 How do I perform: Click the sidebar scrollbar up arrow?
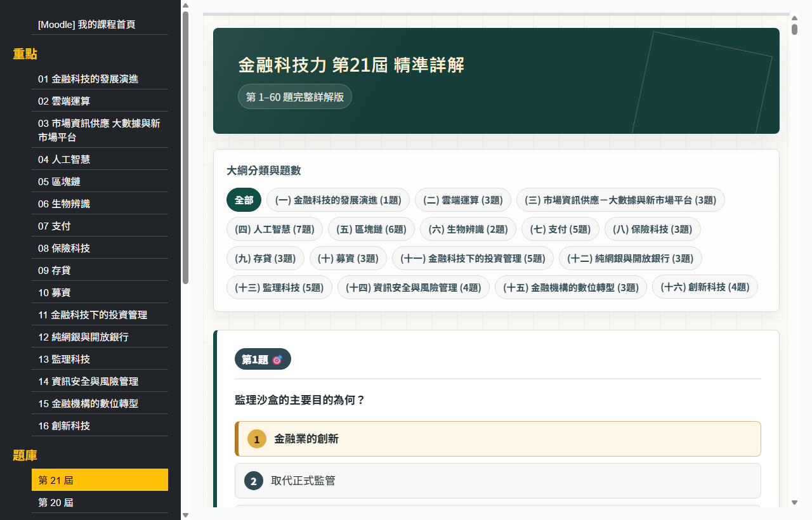pos(185,6)
